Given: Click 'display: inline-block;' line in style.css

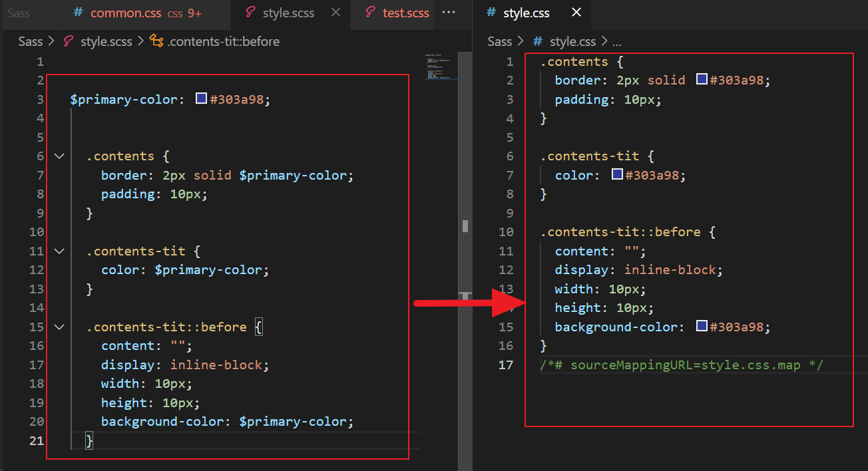Looking at the screenshot, I should click(x=639, y=270).
